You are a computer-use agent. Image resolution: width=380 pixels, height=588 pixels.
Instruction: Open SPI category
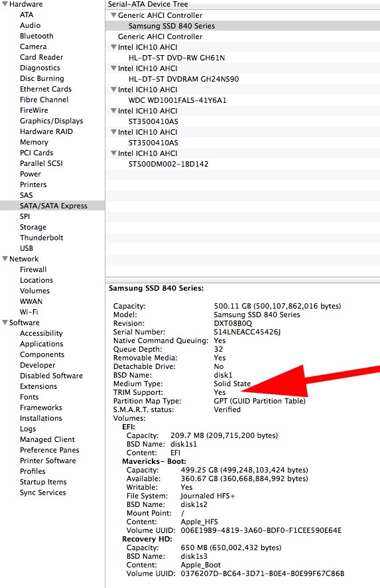pyautogui.click(x=25, y=216)
